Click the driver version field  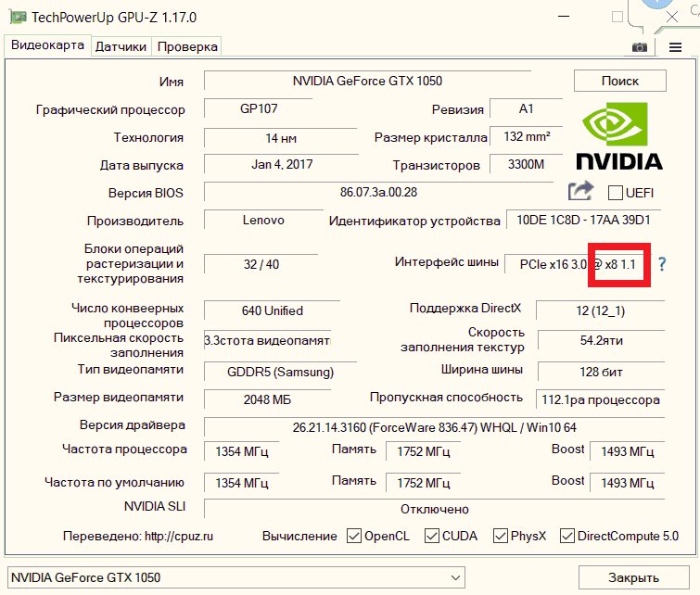click(x=434, y=426)
